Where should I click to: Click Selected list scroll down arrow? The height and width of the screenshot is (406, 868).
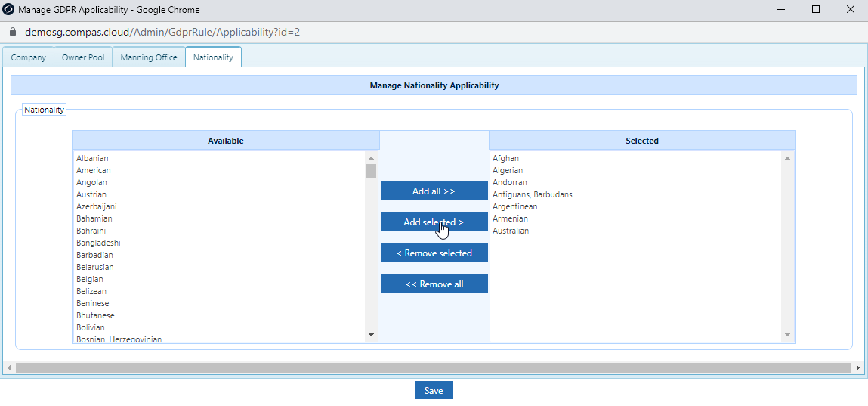point(787,334)
